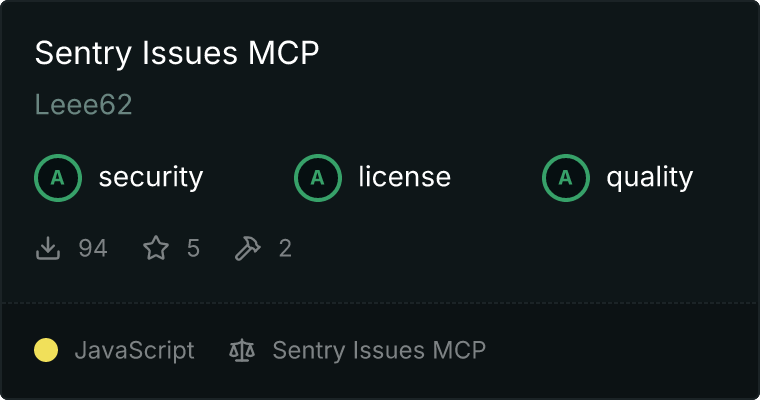
Task: Click the dashed divider line above the footer
Action: pyautogui.click(x=380, y=303)
